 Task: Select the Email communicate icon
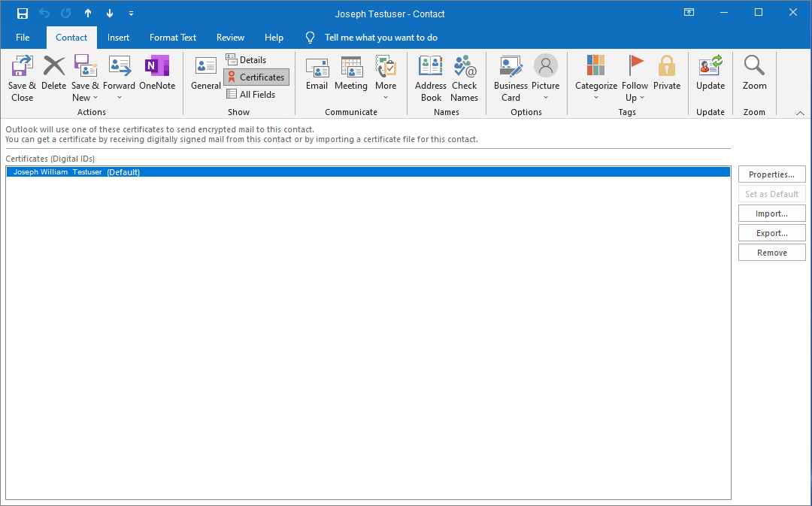coord(317,75)
